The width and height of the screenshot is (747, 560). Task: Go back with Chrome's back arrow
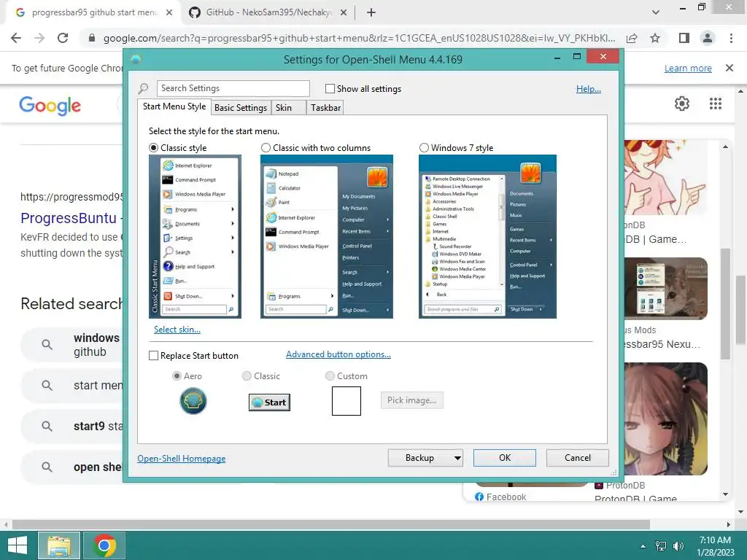point(16,38)
